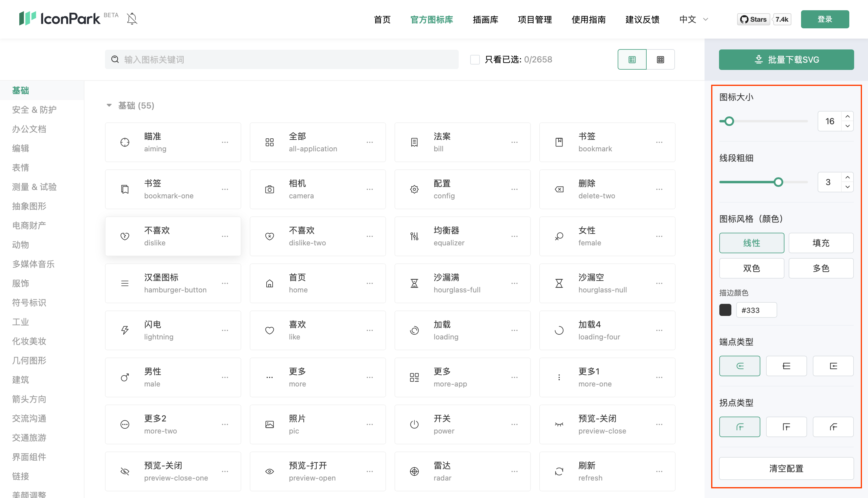Select the config gear icon

click(x=414, y=189)
